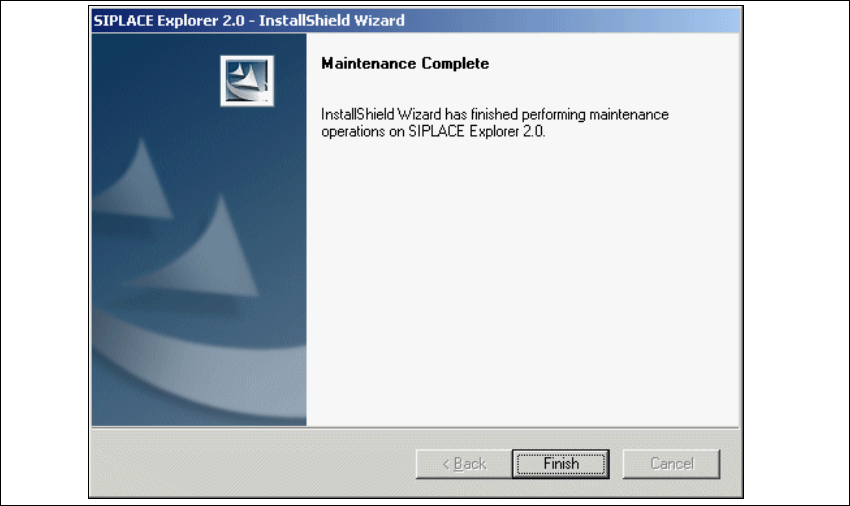Screen dimensions: 850x506
Task: Click 'SIPLACE Explorer 2.0.' in the message
Action: 476,131
